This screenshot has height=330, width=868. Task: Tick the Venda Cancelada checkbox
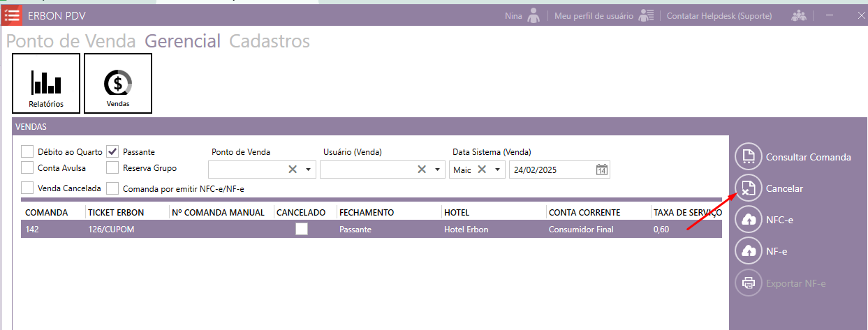click(27, 188)
